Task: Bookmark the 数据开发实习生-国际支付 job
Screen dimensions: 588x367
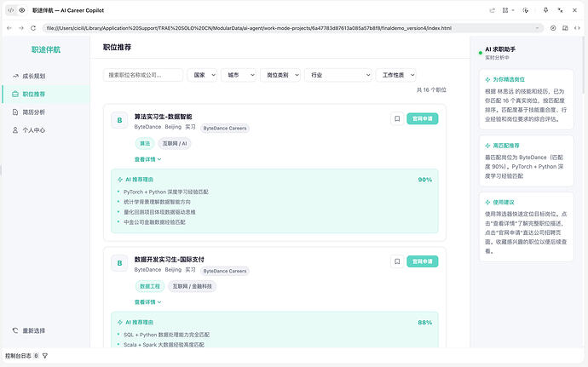Action: pyautogui.click(x=397, y=261)
